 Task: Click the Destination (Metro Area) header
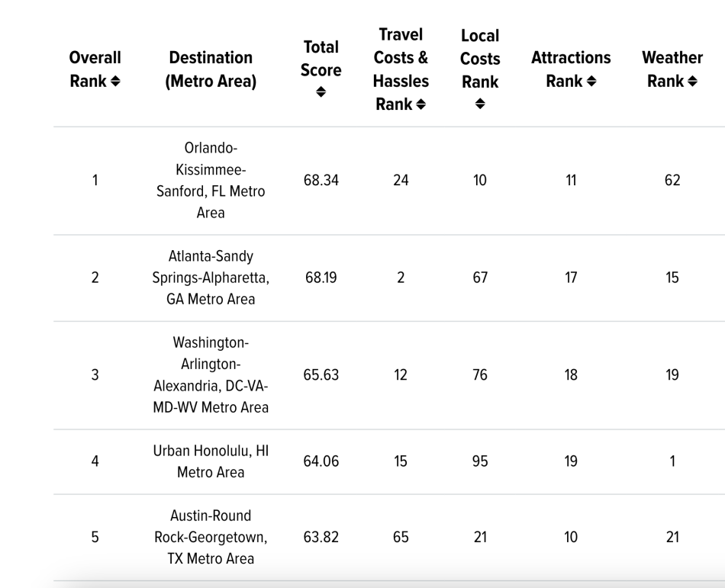point(211,69)
